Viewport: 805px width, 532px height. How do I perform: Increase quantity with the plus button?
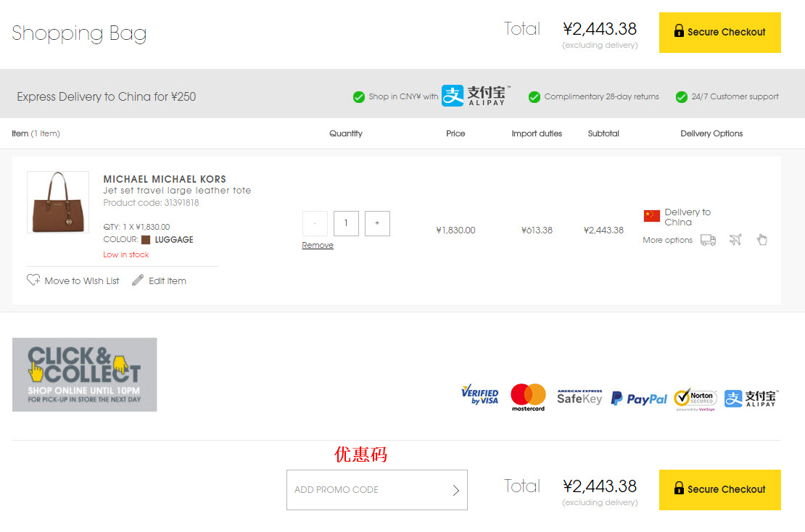pos(377,223)
